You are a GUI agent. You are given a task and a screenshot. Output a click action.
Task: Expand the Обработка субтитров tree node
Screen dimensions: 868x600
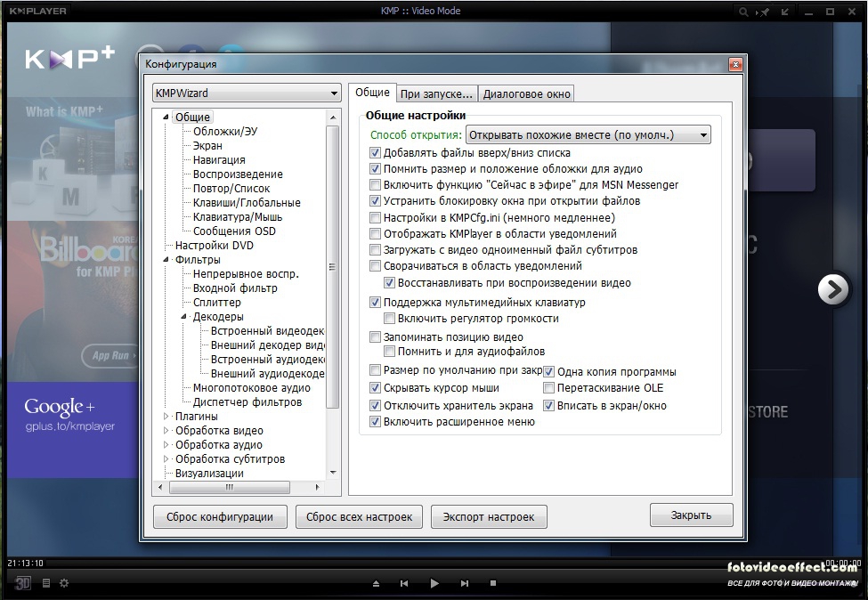(x=166, y=458)
